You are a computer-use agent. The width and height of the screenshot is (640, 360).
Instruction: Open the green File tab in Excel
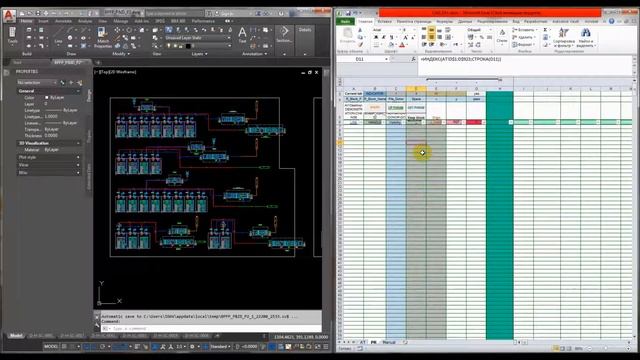point(345,21)
